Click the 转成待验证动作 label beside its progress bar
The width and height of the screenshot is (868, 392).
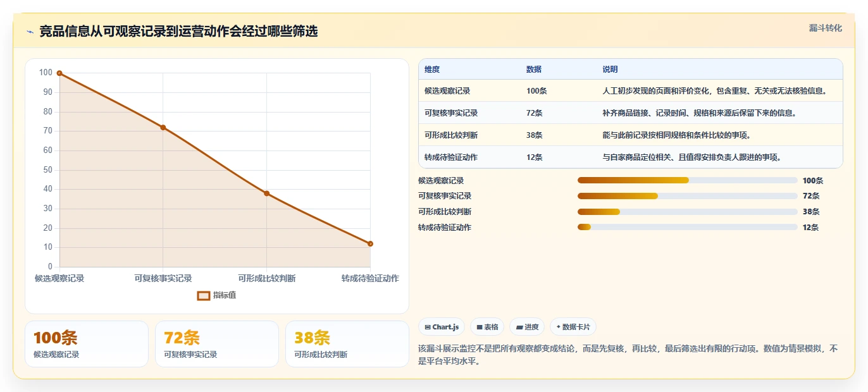445,228
